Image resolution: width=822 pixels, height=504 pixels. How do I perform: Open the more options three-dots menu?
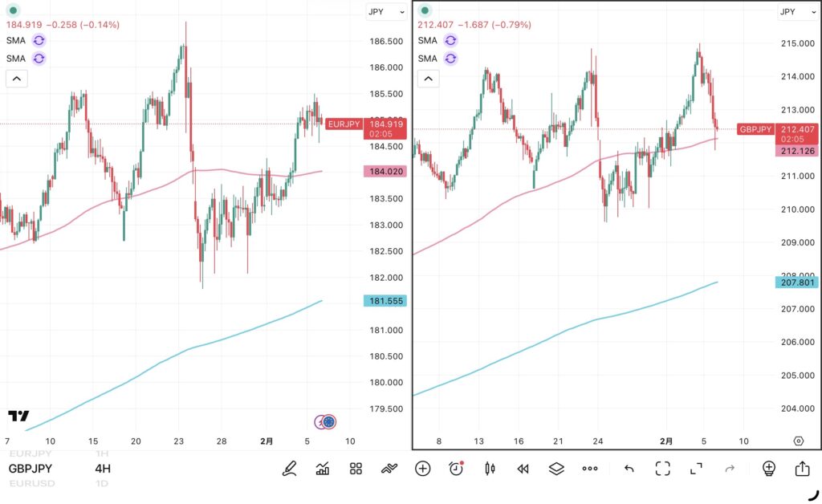click(590, 469)
